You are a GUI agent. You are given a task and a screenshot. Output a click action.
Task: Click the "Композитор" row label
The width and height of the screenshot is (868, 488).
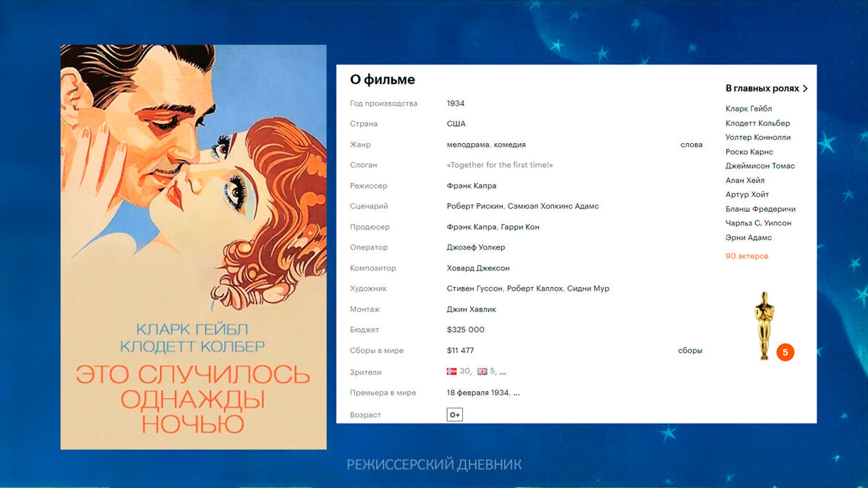[373, 268]
